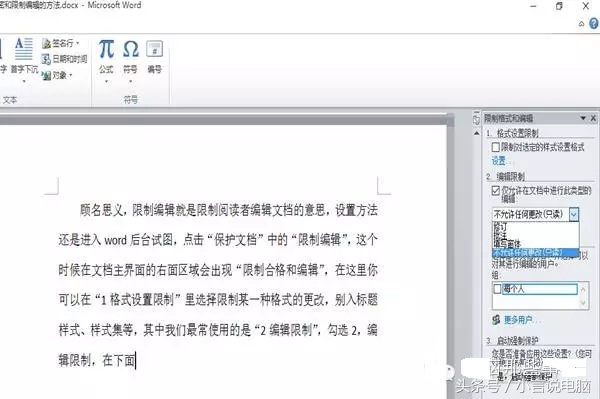This screenshot has height=399, width=600.
Task: Insert a 签名行 signature line
Action: (57, 44)
